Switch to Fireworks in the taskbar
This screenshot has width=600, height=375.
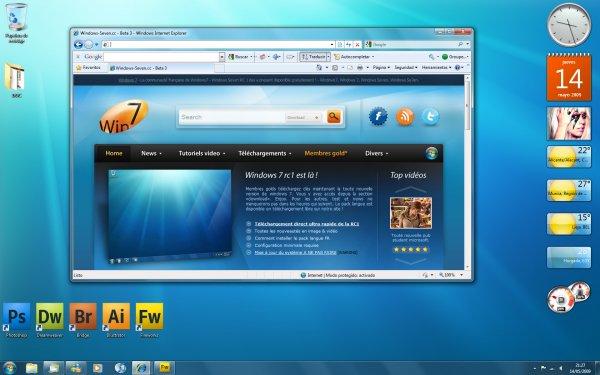(165, 368)
